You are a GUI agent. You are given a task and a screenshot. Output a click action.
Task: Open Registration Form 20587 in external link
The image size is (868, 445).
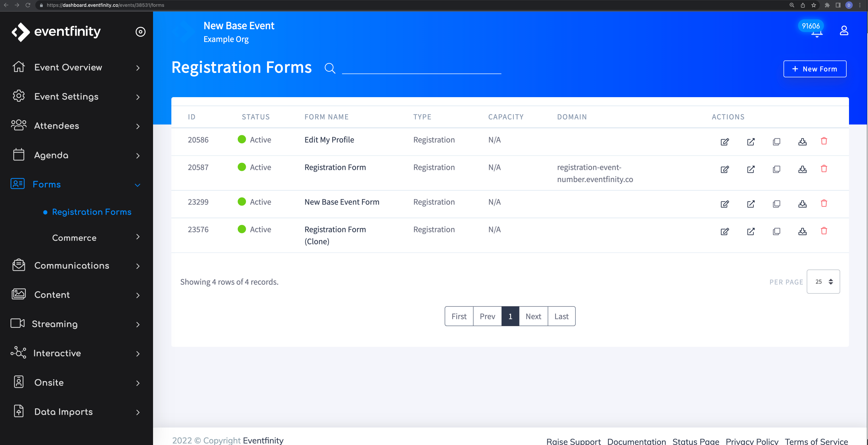[x=751, y=169]
